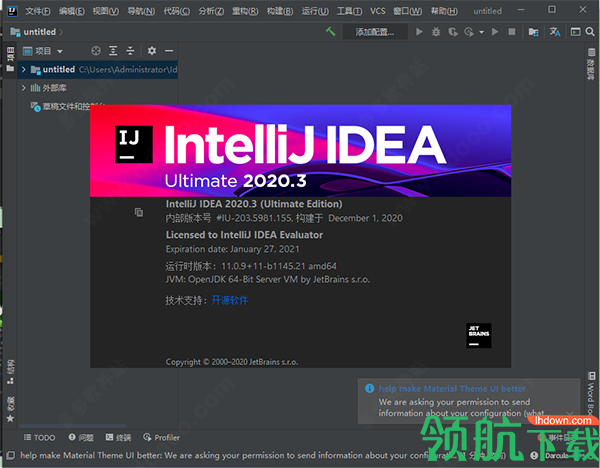Toggle the Database side tab on right edge
Screen dimensions: 600x468
click(591, 64)
